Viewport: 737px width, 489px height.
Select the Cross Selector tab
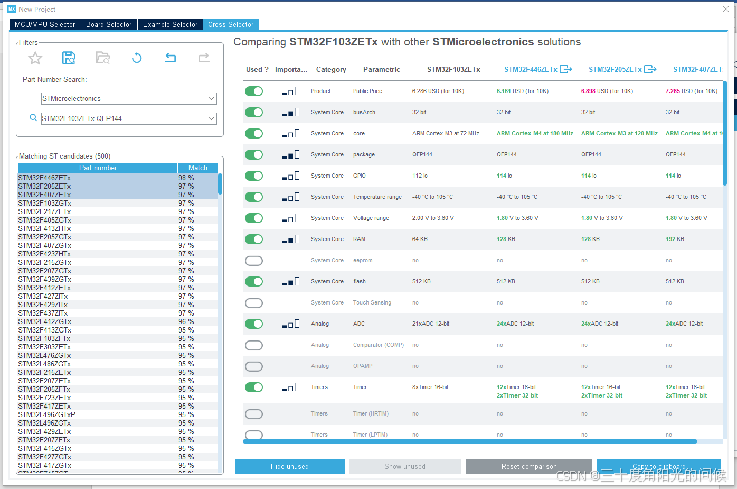pyautogui.click(x=231, y=24)
